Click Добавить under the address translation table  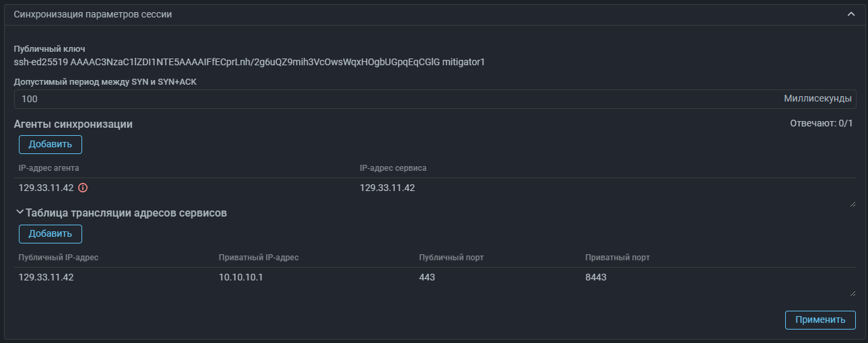(x=50, y=234)
